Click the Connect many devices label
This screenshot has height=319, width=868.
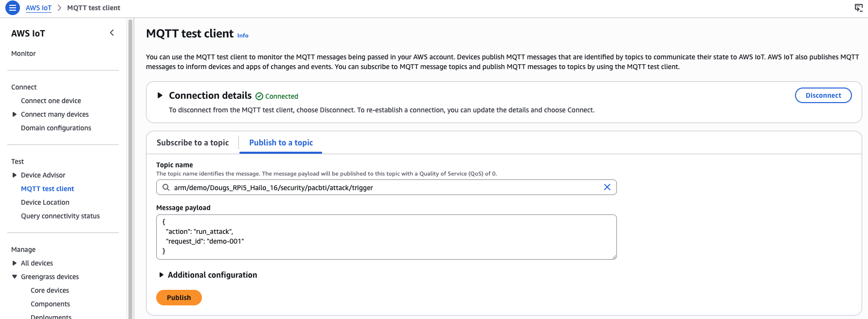[55, 114]
